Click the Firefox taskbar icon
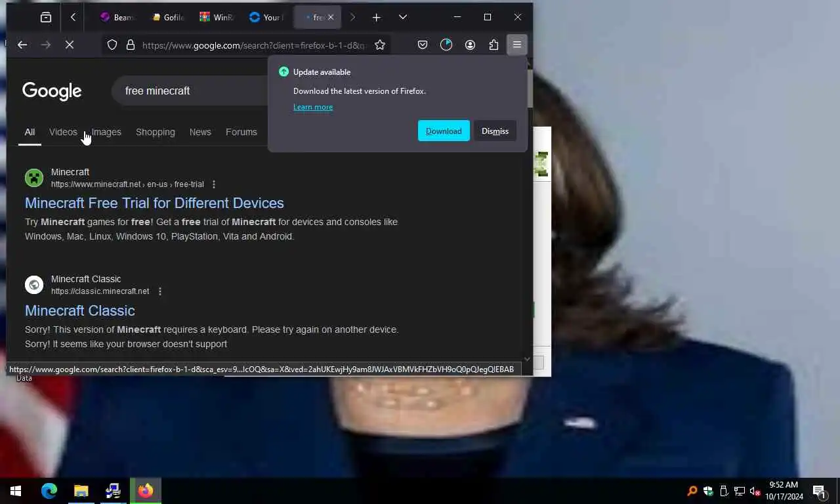The height and width of the screenshot is (504, 840). (x=145, y=491)
